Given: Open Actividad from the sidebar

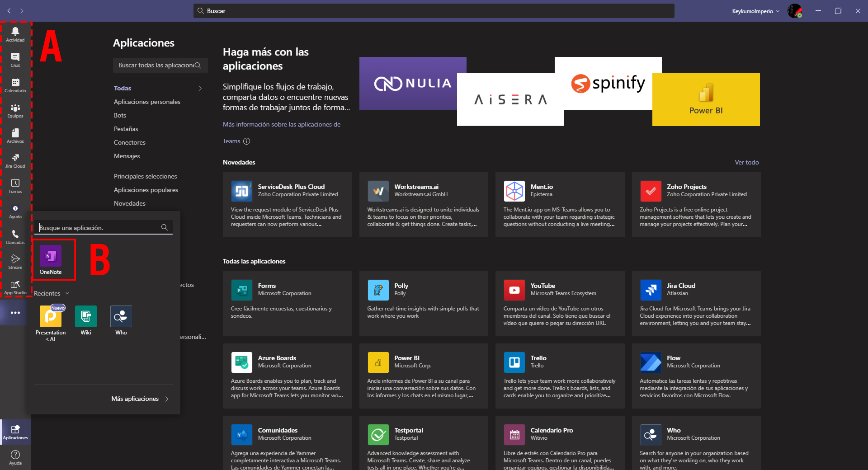Looking at the screenshot, I should 15,34.
